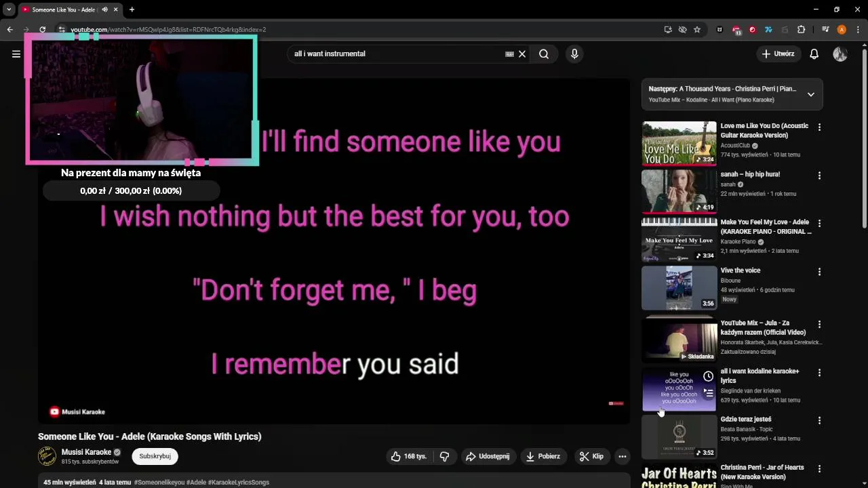Open options for Love me Like You Do

click(819, 127)
